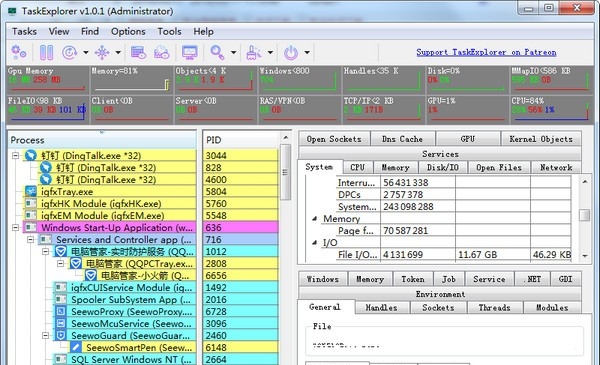The image size is (600, 365).
Task: Switch to the Modules tab
Action: pos(552,307)
